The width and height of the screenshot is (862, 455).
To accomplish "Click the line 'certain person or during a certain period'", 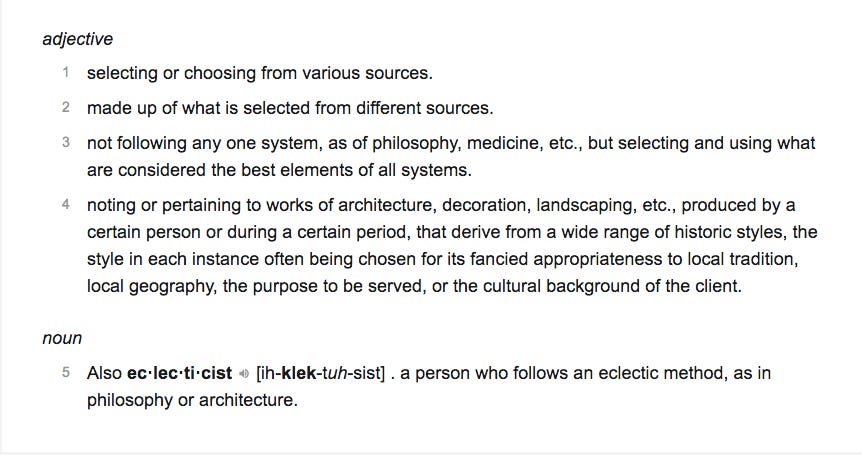I will click(452, 232).
